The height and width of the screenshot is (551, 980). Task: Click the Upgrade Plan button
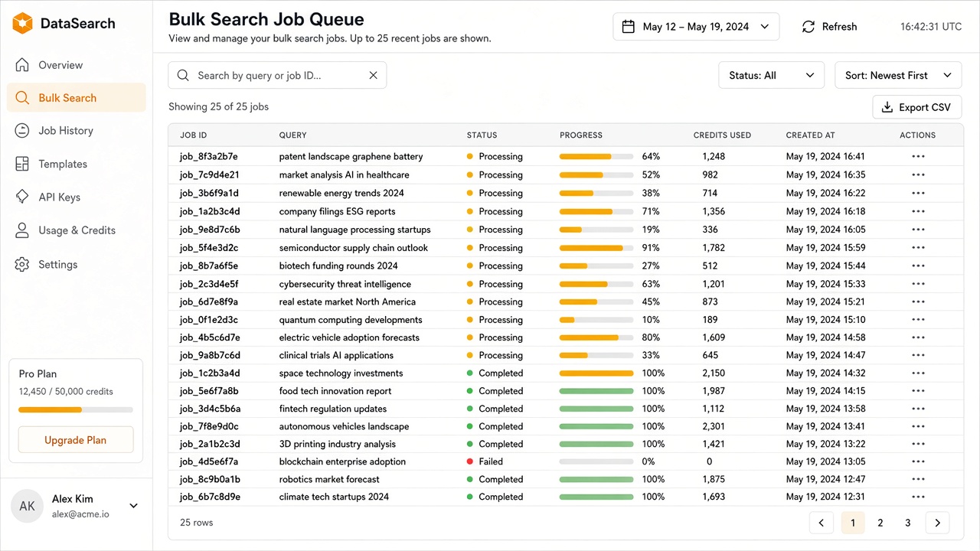pyautogui.click(x=76, y=440)
